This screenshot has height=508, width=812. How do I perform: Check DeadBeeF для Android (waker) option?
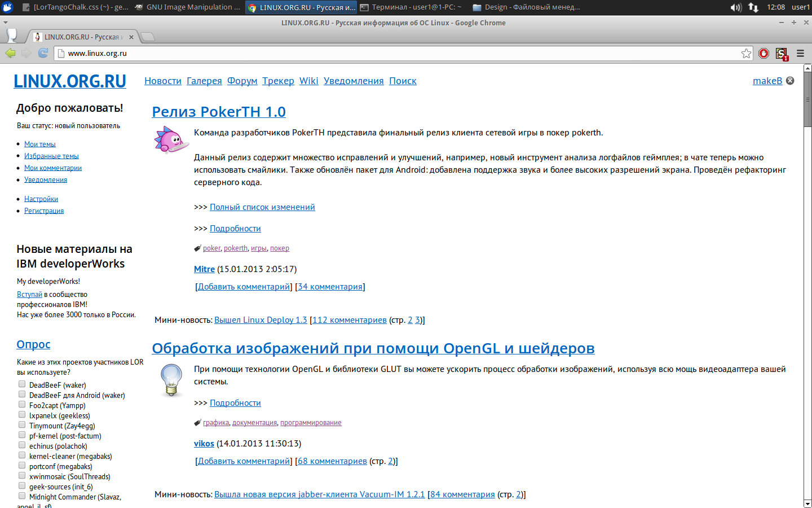coord(22,395)
